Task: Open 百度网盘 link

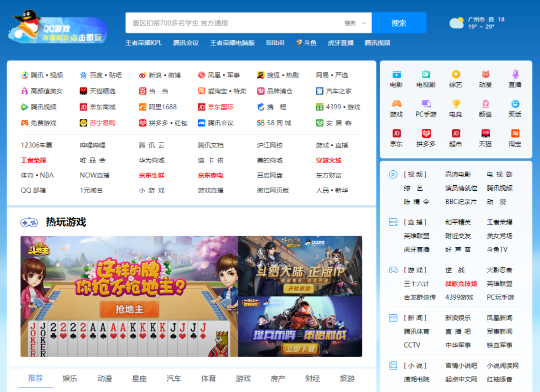Action: (x=269, y=175)
